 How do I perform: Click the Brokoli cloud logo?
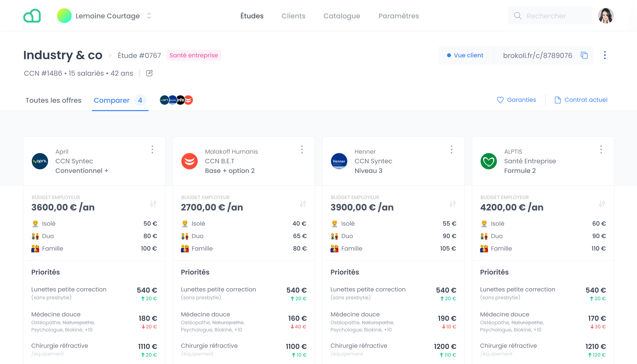coord(32,16)
